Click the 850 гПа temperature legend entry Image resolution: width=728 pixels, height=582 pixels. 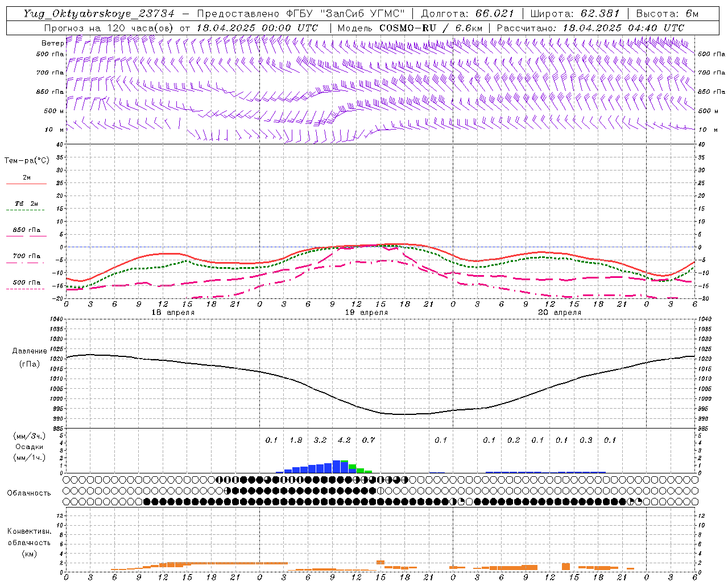26,230
